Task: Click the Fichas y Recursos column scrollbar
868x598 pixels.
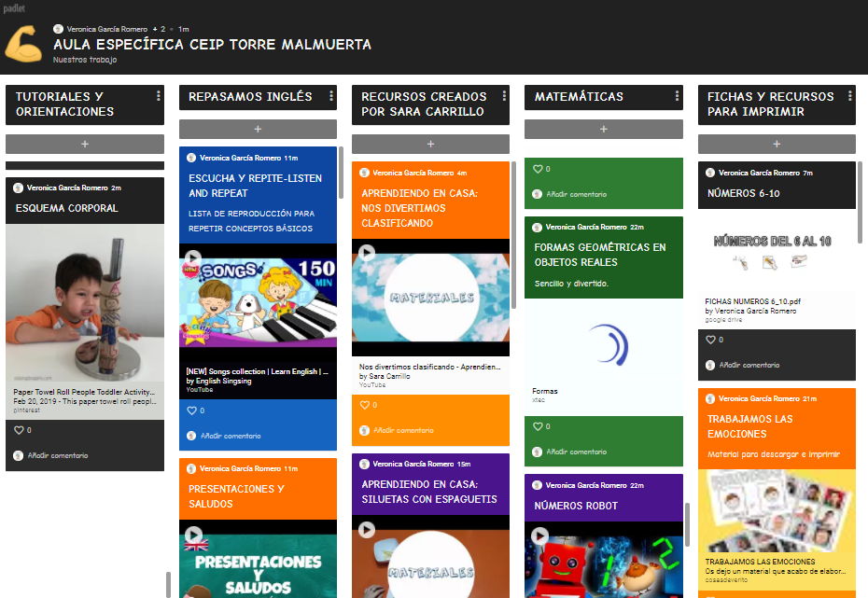Action: pyautogui.click(x=860, y=202)
